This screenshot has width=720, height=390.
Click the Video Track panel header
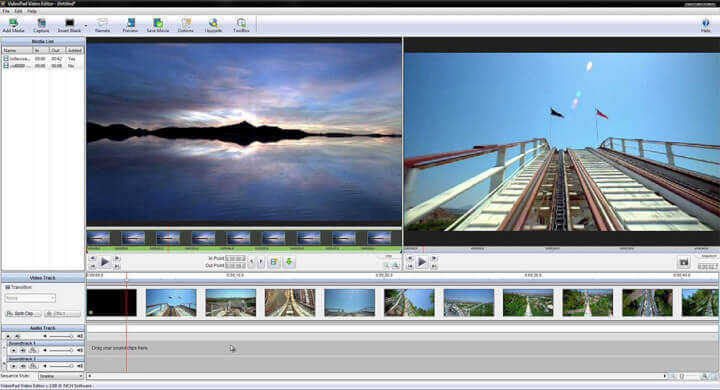click(x=43, y=278)
